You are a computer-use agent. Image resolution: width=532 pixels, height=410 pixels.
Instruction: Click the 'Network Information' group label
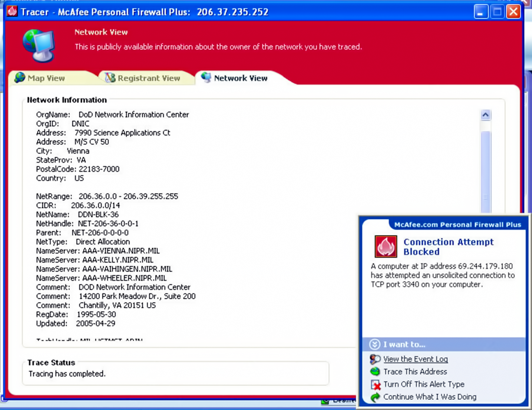click(x=67, y=100)
